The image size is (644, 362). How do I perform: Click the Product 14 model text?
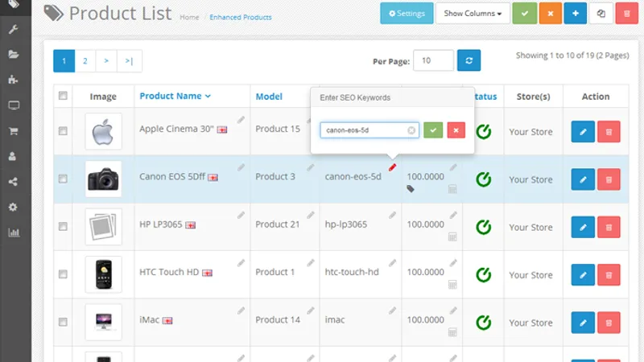278,319
